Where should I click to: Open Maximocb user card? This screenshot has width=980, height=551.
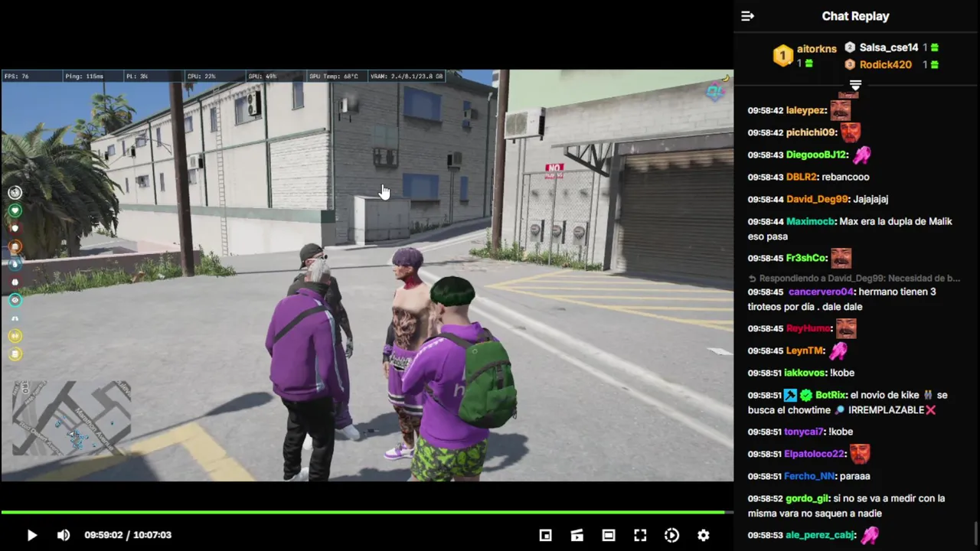click(810, 221)
